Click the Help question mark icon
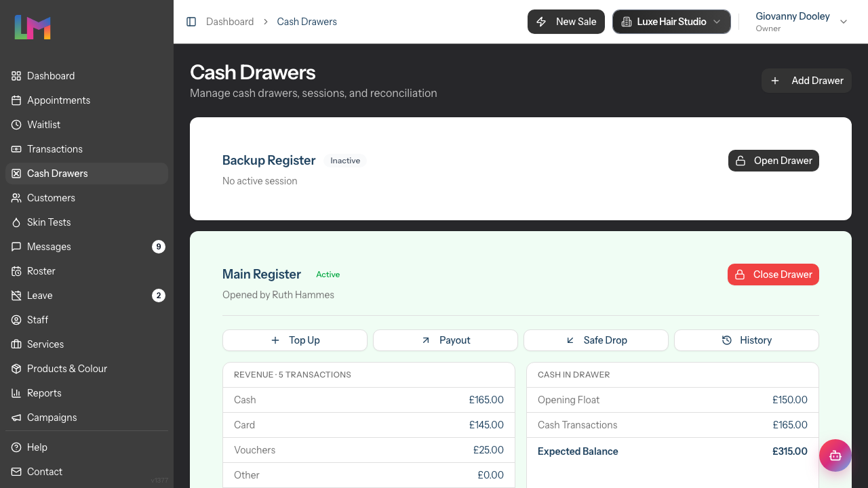 pyautogui.click(x=16, y=447)
